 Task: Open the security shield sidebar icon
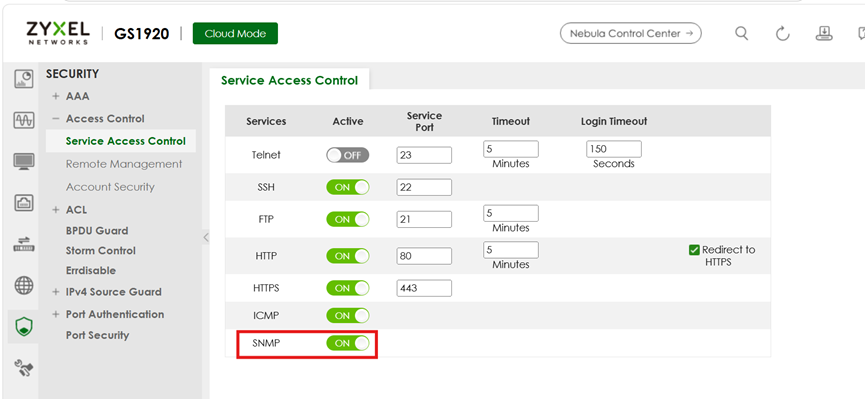pyautogui.click(x=24, y=327)
